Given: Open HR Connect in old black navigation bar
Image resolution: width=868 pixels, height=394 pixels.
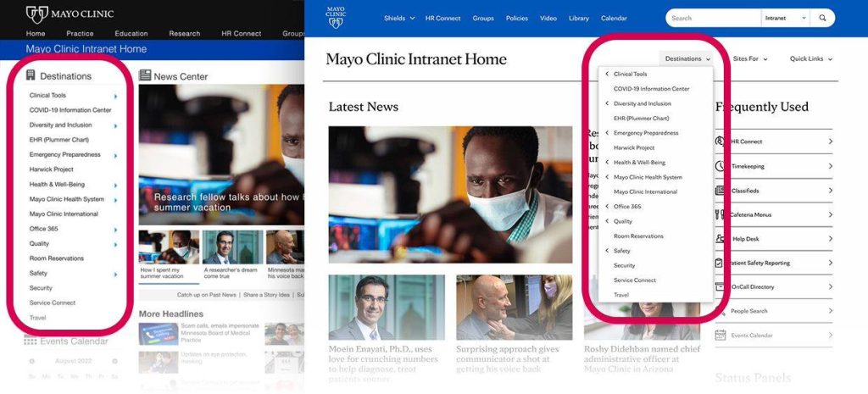Looking at the screenshot, I should tap(242, 33).
